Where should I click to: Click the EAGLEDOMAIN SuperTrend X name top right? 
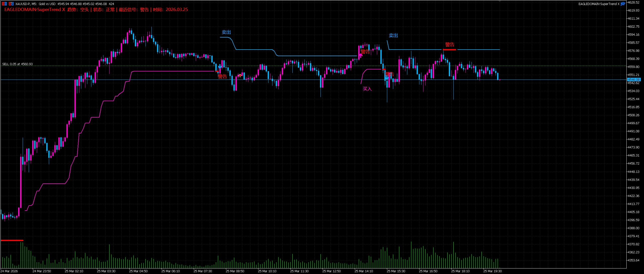pyautogui.click(x=599, y=4)
